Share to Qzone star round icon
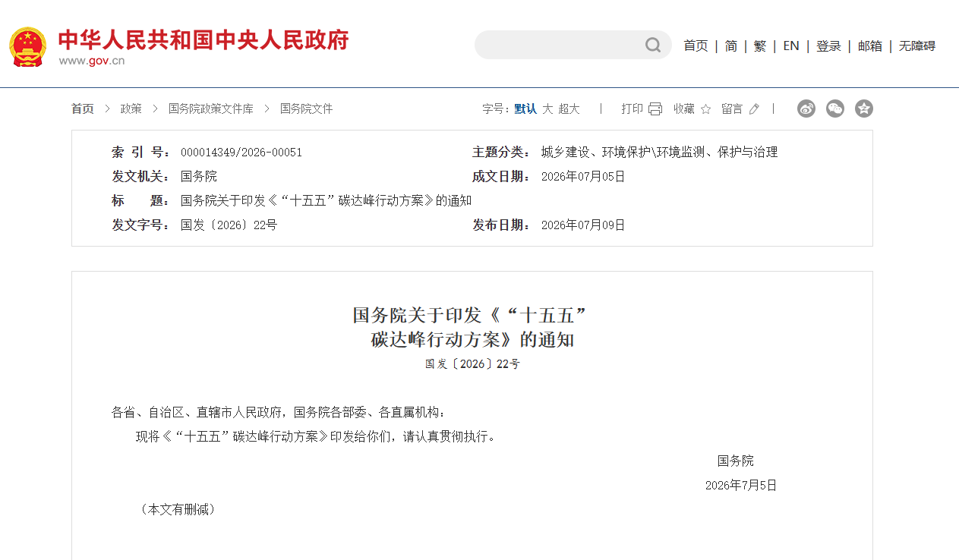The height and width of the screenshot is (560, 959). tap(864, 109)
